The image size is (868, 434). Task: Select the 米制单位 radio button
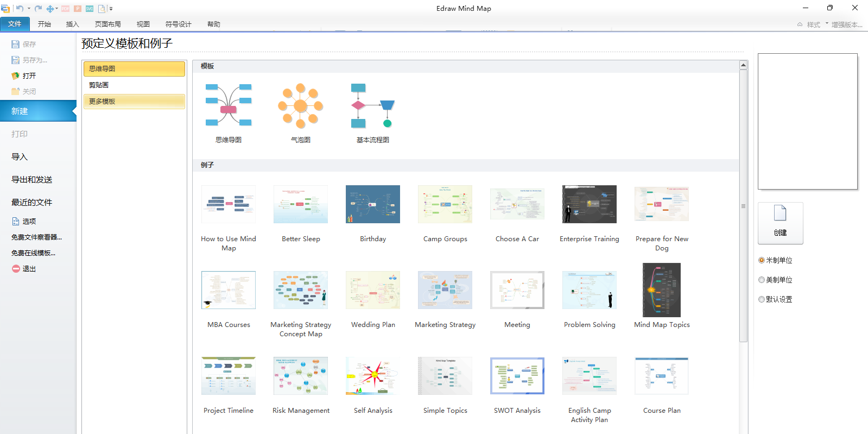coord(762,260)
